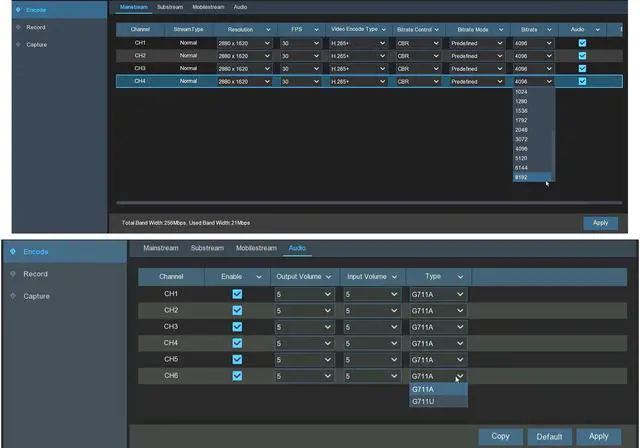Switch to Audio tab in Mainstream panel
The width and height of the screenshot is (640, 448).
click(240, 7)
